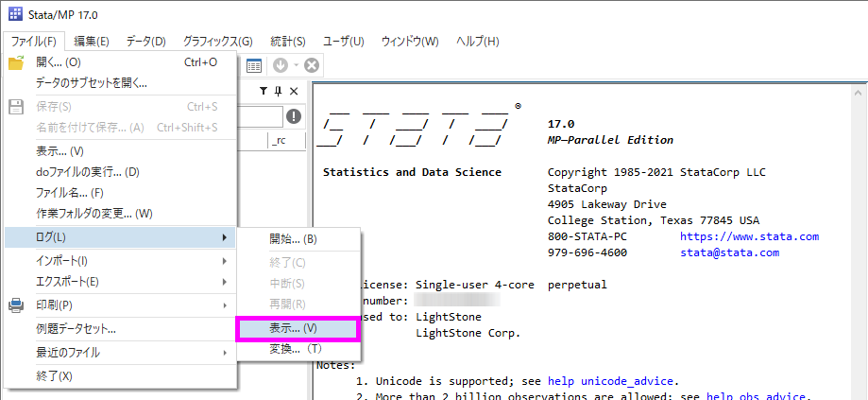The image size is (868, 400).
Task: Open the グラフィックス(G) menu
Action: 217,41
